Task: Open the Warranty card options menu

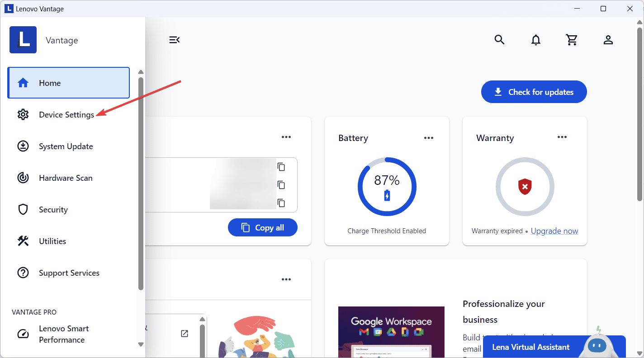Action: 562,137
